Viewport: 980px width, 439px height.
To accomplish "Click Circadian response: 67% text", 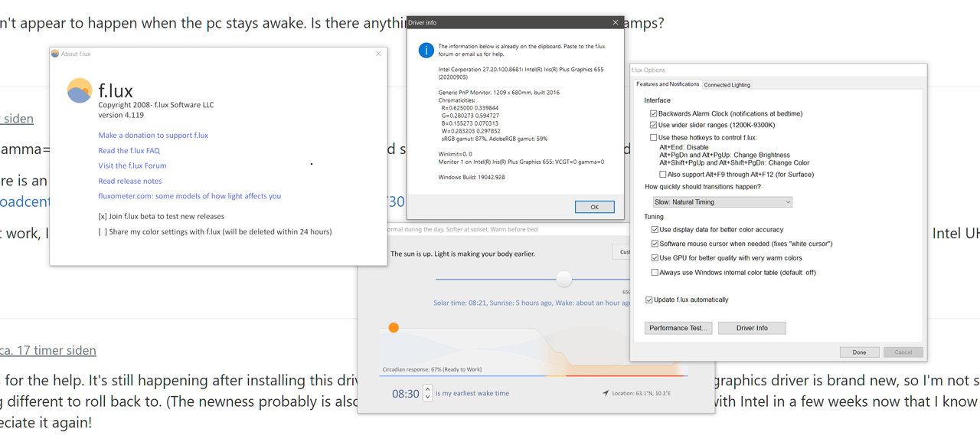I will click(x=432, y=369).
